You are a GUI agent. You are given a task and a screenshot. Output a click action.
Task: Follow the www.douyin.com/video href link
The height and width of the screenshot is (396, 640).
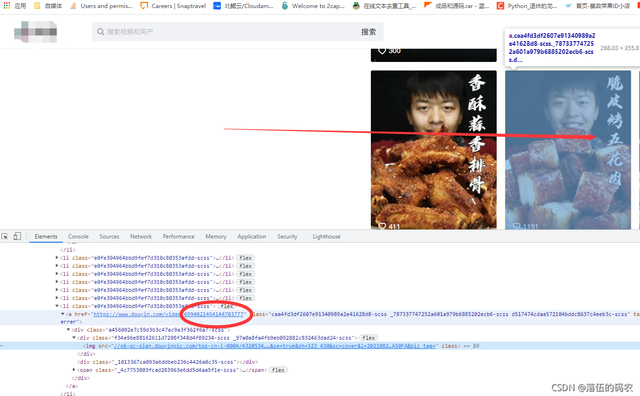pos(169,314)
